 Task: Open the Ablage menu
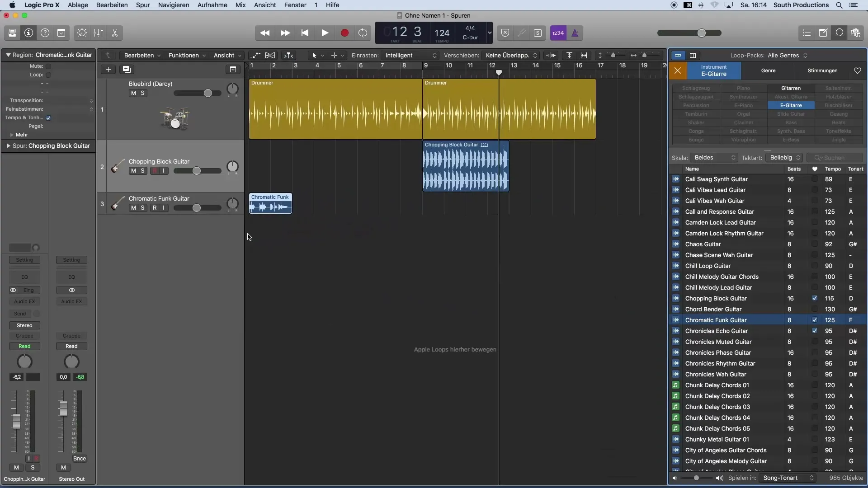(78, 5)
